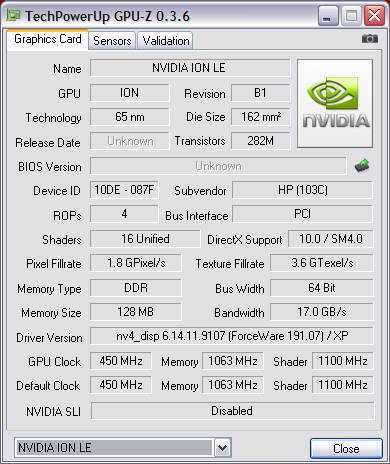Viewport: 390px width, 464px height.
Task: Switch to the Validation tab
Action: point(165,41)
